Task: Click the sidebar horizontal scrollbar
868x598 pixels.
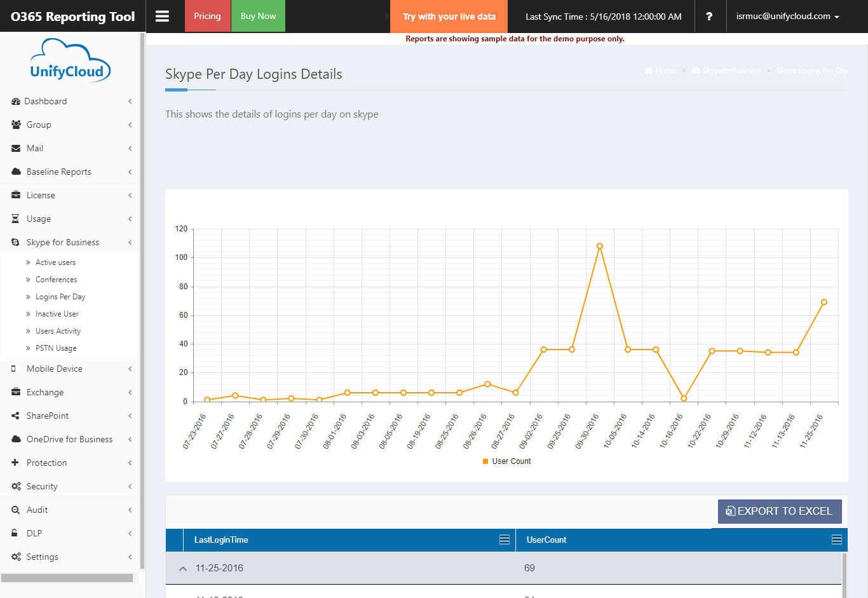Action: 67,578
